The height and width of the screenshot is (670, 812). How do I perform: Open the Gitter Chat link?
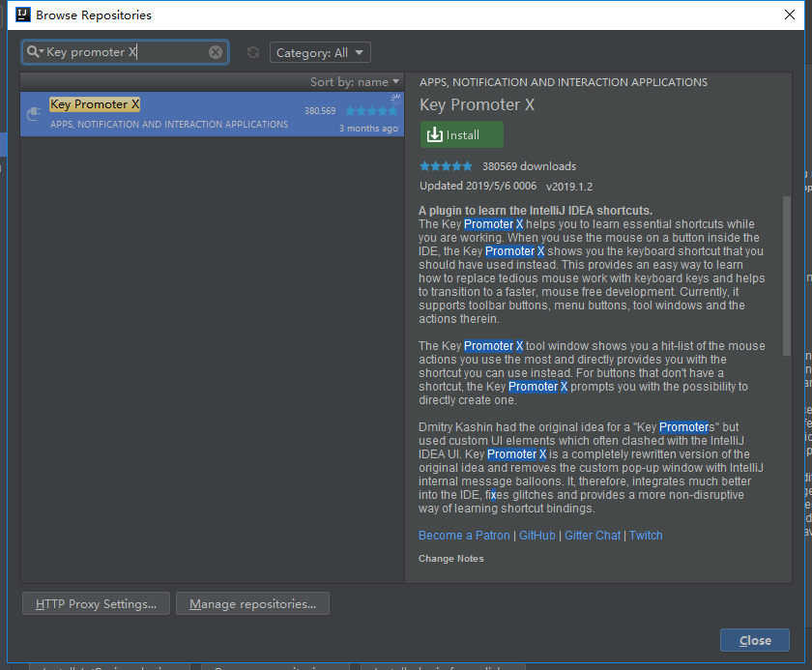click(593, 536)
